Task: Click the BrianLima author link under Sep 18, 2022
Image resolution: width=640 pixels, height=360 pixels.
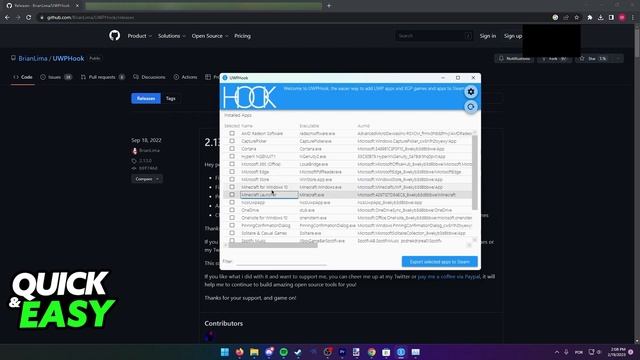Action: click(149, 151)
